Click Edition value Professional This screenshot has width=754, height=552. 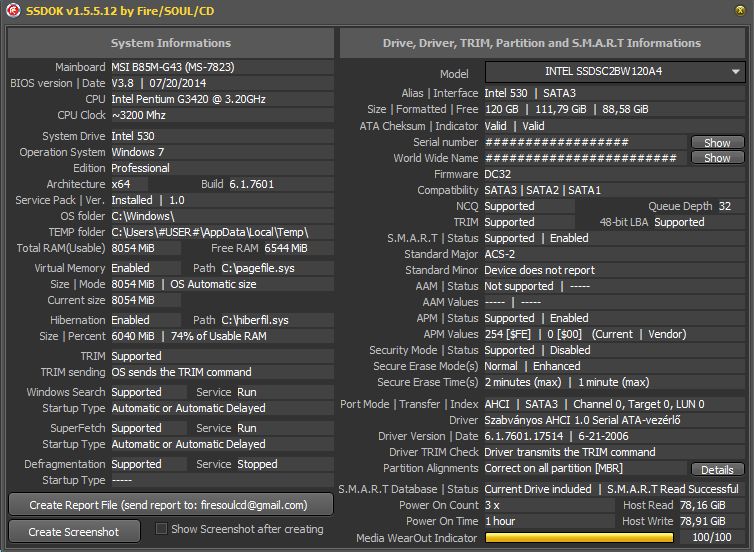pos(140,168)
